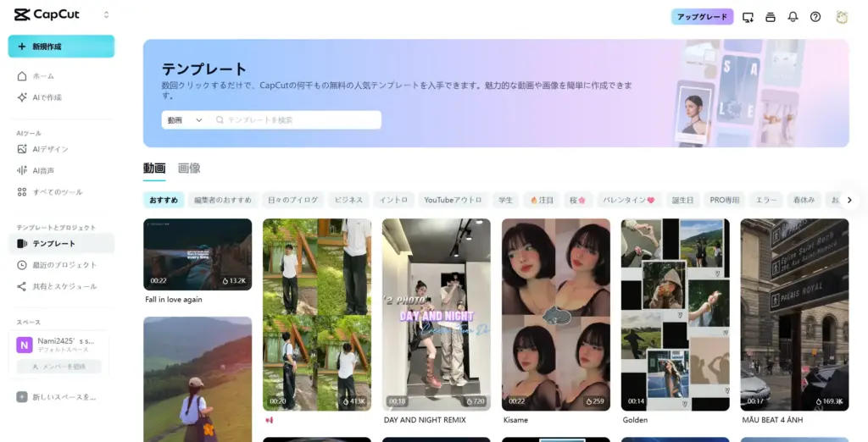Open the help question mark icon
The height and width of the screenshot is (442, 868).
tap(815, 17)
